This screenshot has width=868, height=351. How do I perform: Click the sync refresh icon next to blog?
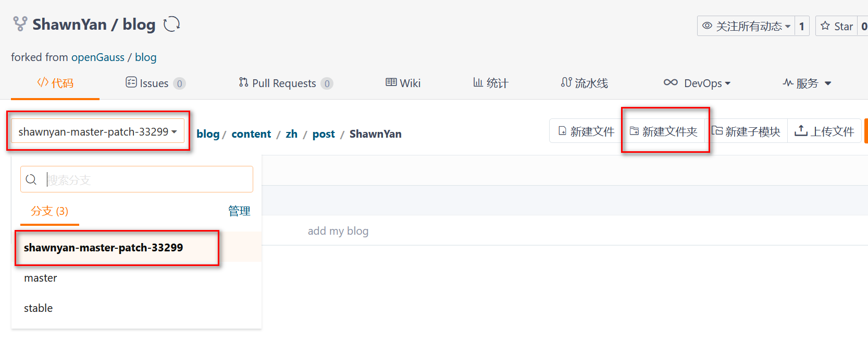point(171,24)
